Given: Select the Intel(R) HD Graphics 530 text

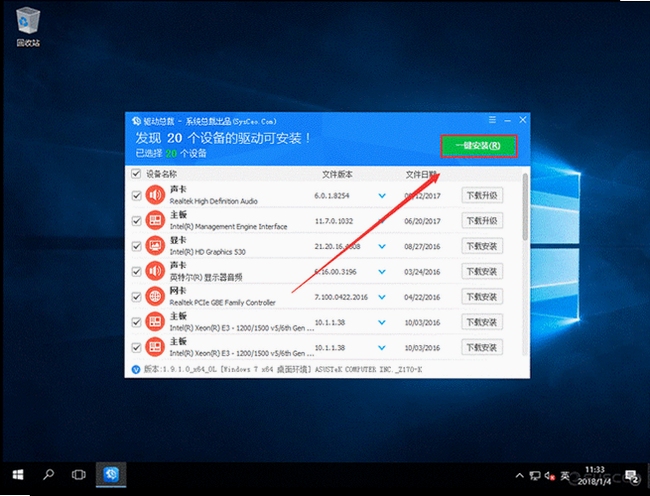Looking at the screenshot, I should tap(208, 252).
